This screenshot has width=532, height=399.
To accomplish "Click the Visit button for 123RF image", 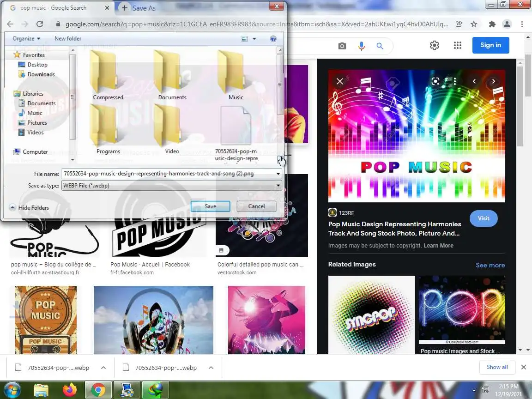I will click(x=484, y=218).
